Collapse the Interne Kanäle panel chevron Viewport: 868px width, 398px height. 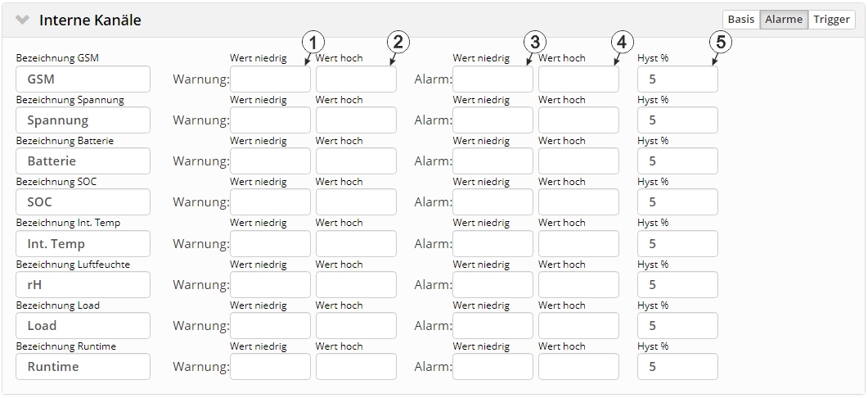22,20
